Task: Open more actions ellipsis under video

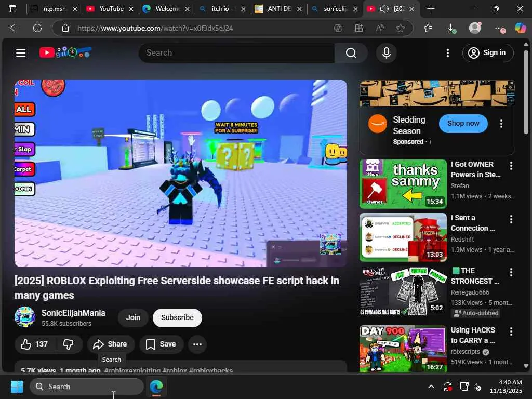Action: [197, 344]
